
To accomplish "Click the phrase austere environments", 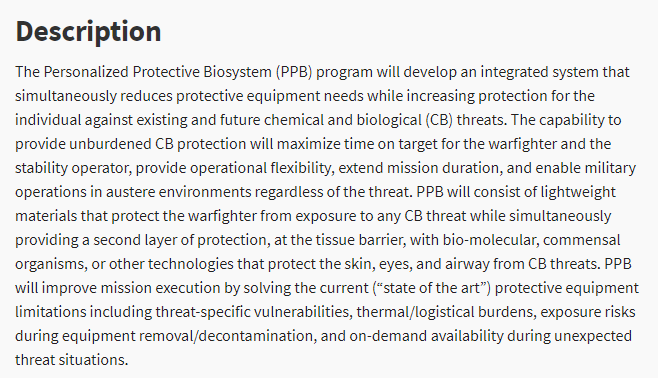I will point(178,192).
